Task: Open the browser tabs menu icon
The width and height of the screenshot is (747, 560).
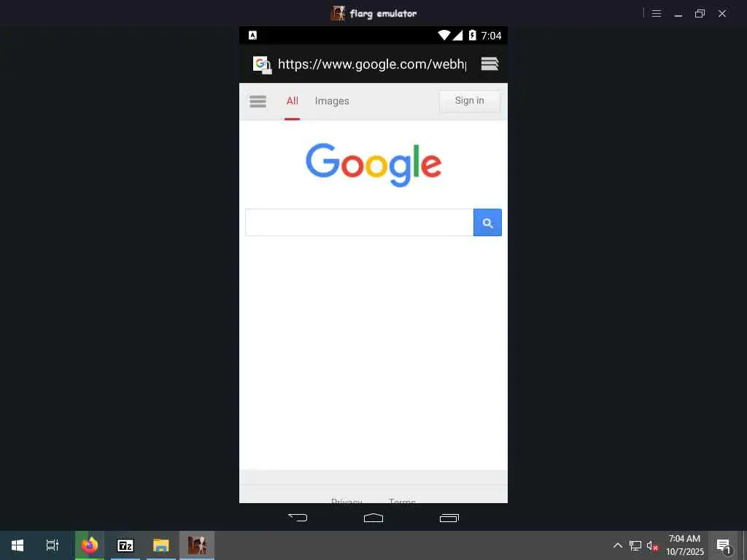Action: coord(489,64)
